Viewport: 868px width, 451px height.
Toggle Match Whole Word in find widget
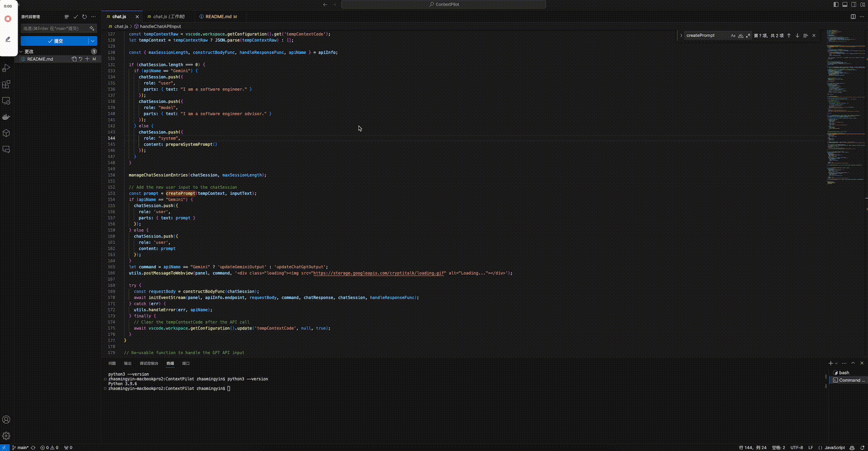741,36
